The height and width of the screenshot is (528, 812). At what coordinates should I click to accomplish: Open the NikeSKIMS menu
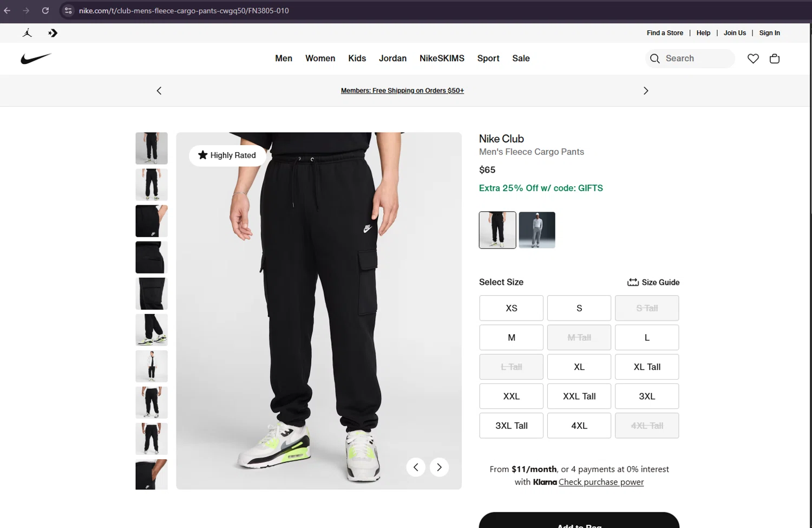pos(442,58)
